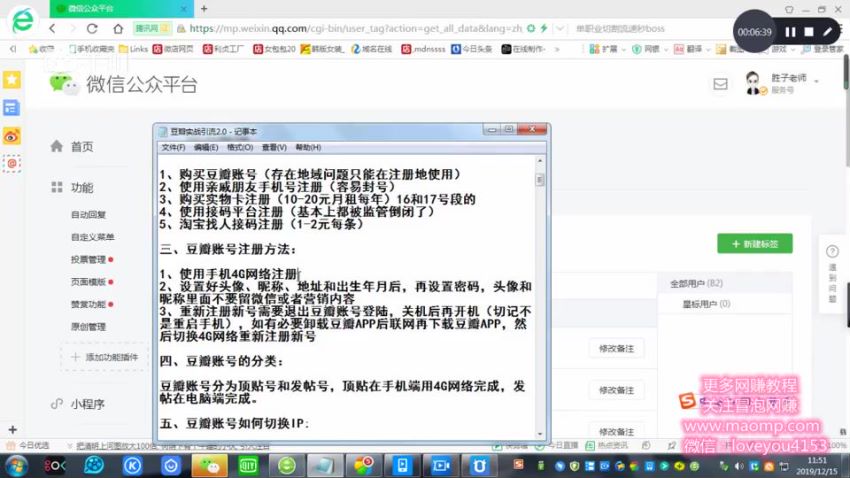
Task: Click the green 新建标签 button
Action: click(755, 244)
